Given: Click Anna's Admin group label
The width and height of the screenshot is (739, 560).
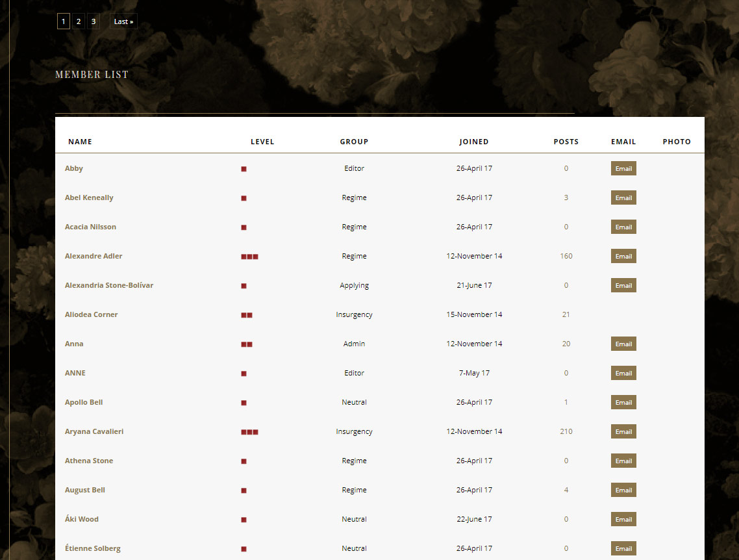Looking at the screenshot, I should 354,344.
